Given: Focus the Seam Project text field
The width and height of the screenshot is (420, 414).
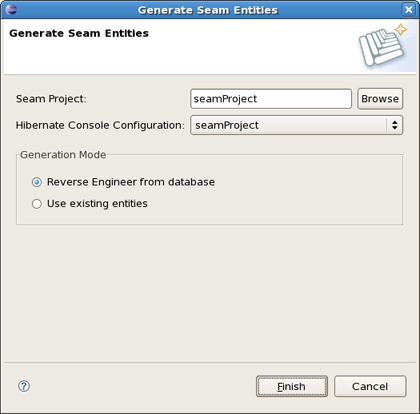Looking at the screenshot, I should [271, 99].
